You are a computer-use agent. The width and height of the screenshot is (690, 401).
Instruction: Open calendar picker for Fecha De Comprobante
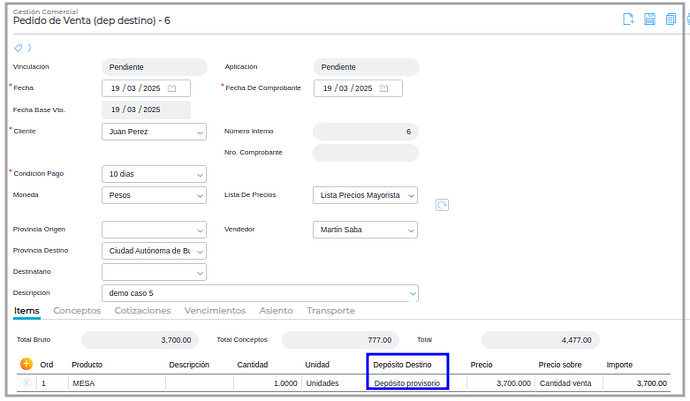coord(384,88)
